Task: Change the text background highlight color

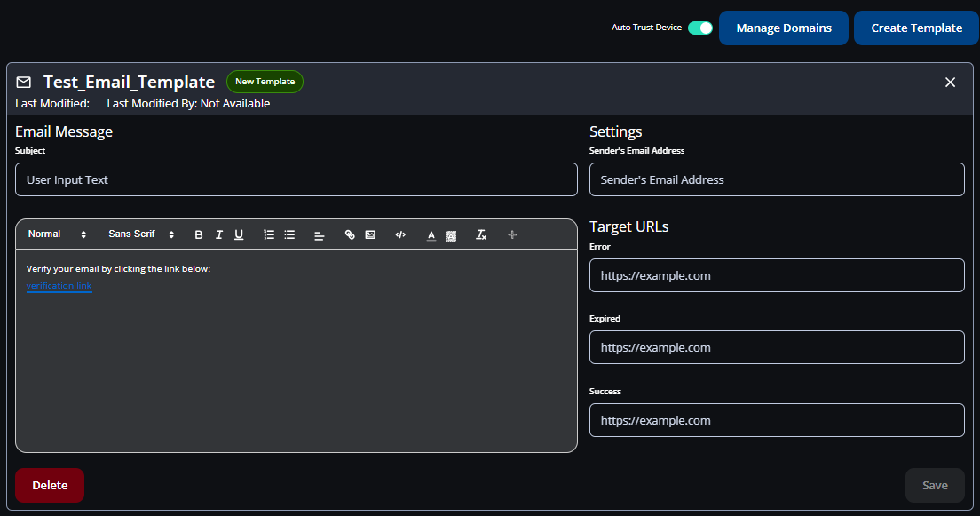Action: click(x=451, y=235)
